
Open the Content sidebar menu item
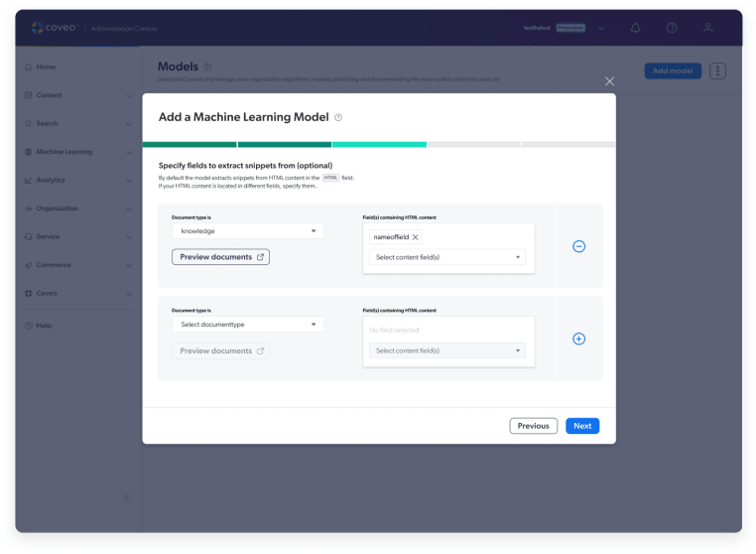(49, 95)
